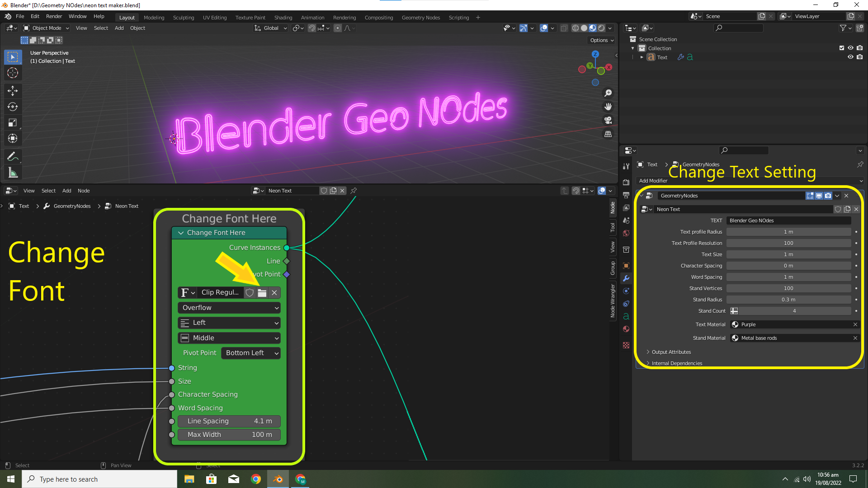Adjust the Stand Radius value slider

[788, 300]
